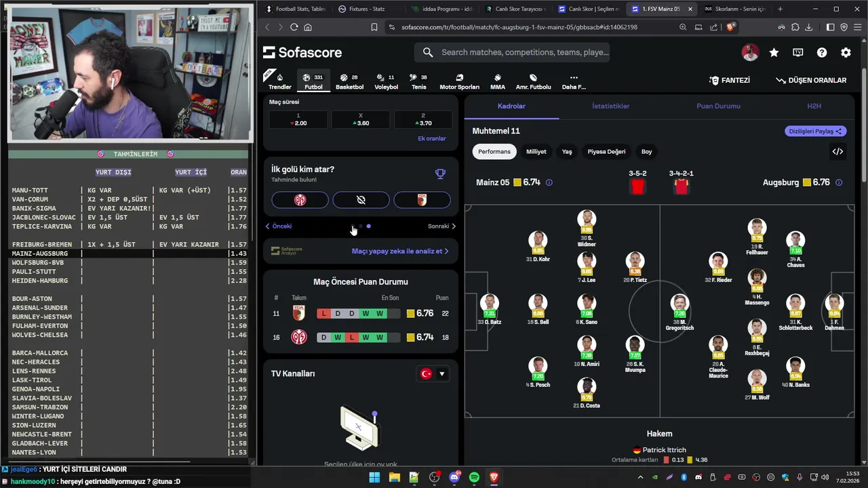Open DÜŞEN ORANLAR section
This screenshot has width=868, height=488.
pyautogui.click(x=811, y=80)
